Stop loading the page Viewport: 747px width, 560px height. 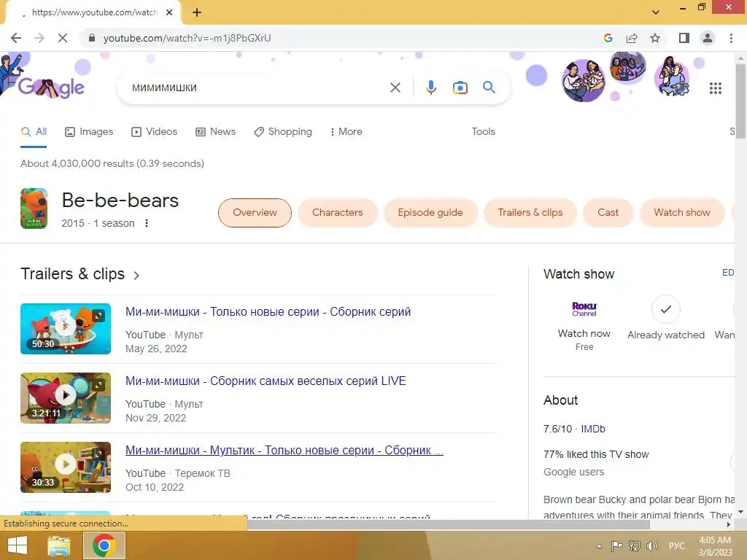63,38
